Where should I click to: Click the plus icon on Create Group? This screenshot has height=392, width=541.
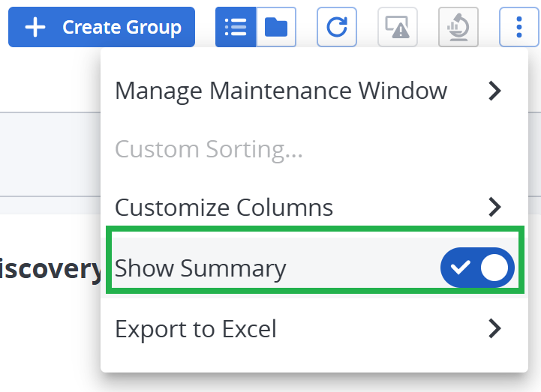35,28
